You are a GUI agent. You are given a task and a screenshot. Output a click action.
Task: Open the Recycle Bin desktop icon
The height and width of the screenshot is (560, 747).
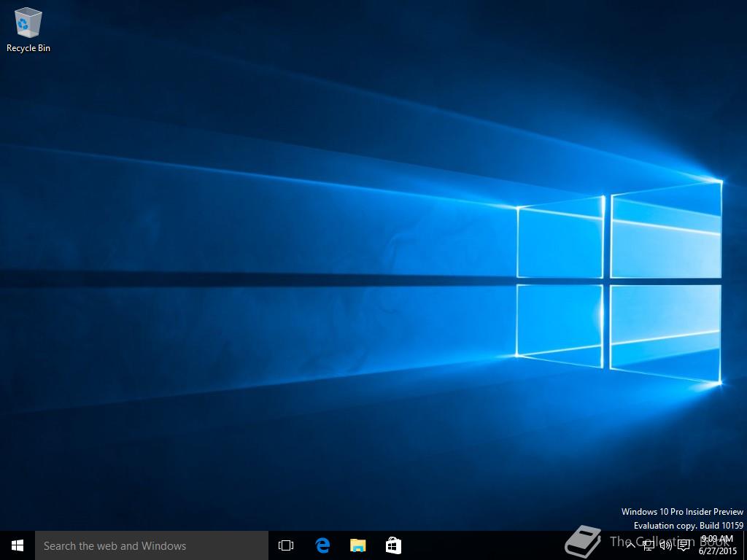[28, 29]
